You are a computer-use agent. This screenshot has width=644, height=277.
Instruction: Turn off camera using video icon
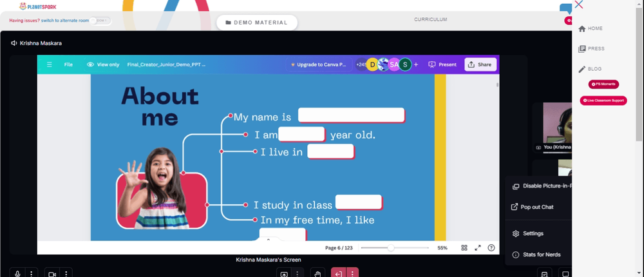(52, 273)
